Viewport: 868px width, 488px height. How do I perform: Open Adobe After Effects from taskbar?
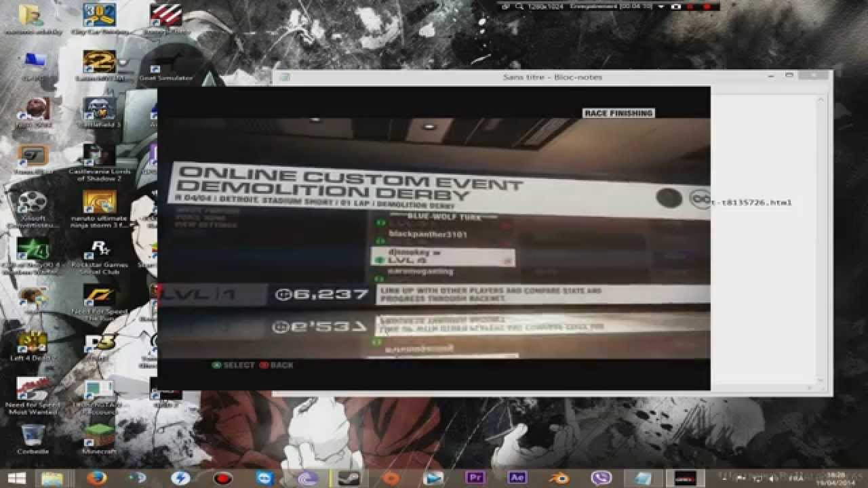pos(517,478)
